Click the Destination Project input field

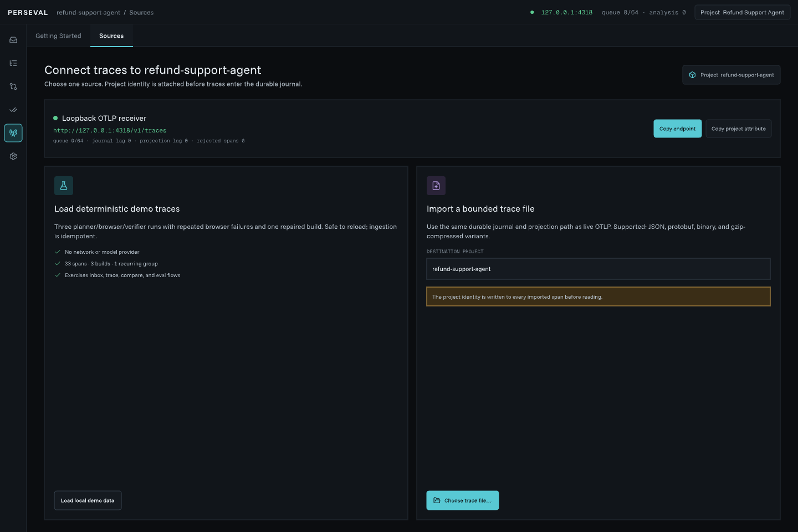598,269
